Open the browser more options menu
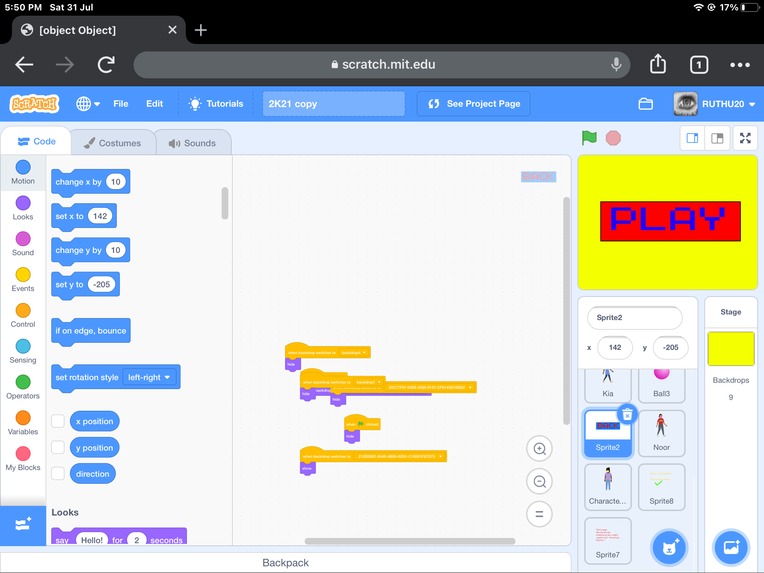764x573 pixels. [740, 64]
